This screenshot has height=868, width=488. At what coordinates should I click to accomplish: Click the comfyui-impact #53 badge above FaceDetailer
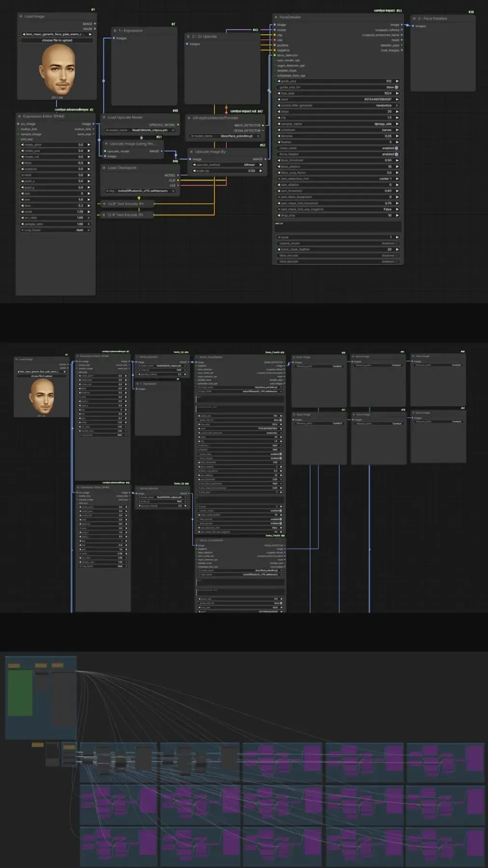388,11
